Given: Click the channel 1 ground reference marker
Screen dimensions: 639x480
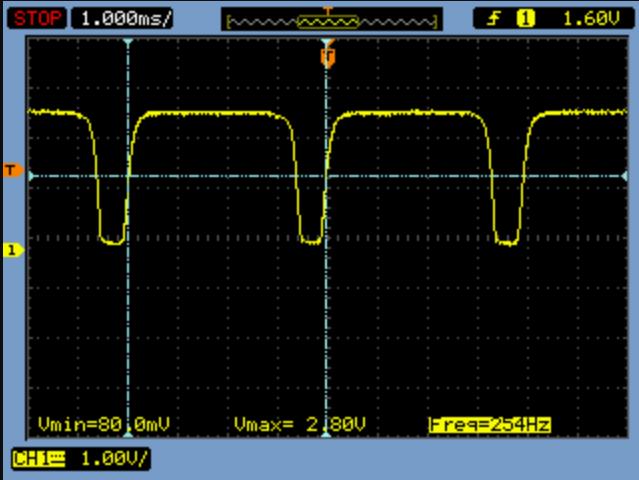Looking at the screenshot, I should [11, 250].
